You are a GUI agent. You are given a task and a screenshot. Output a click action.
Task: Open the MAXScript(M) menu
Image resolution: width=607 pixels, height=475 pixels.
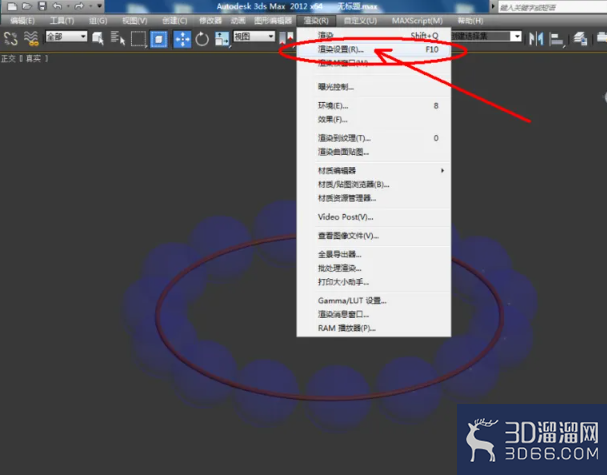tap(417, 21)
